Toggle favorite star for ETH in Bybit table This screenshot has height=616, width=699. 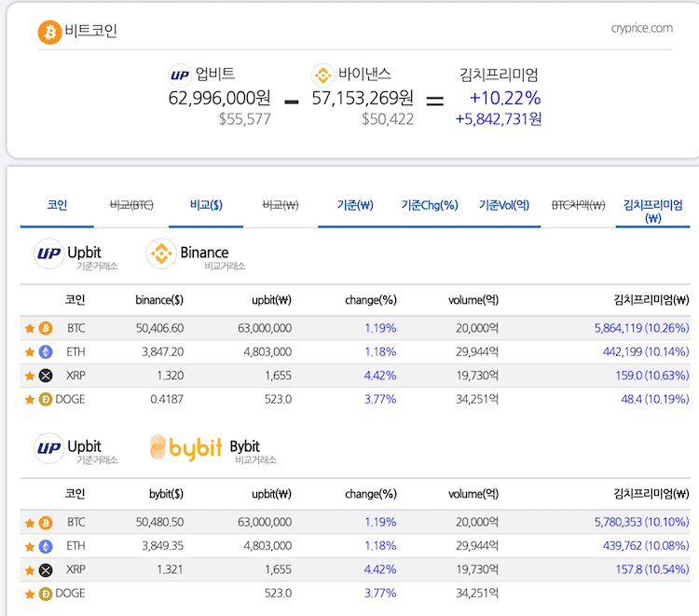pos(30,546)
